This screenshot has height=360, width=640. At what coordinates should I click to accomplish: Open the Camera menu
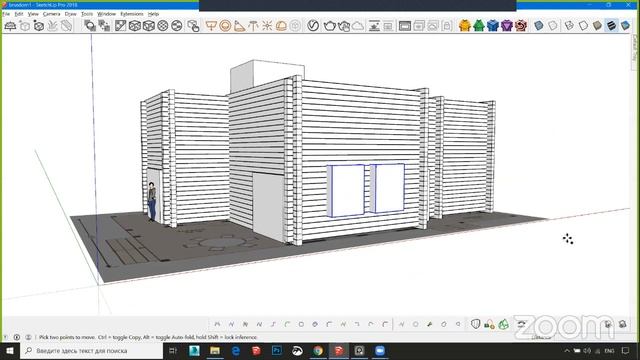click(51, 14)
